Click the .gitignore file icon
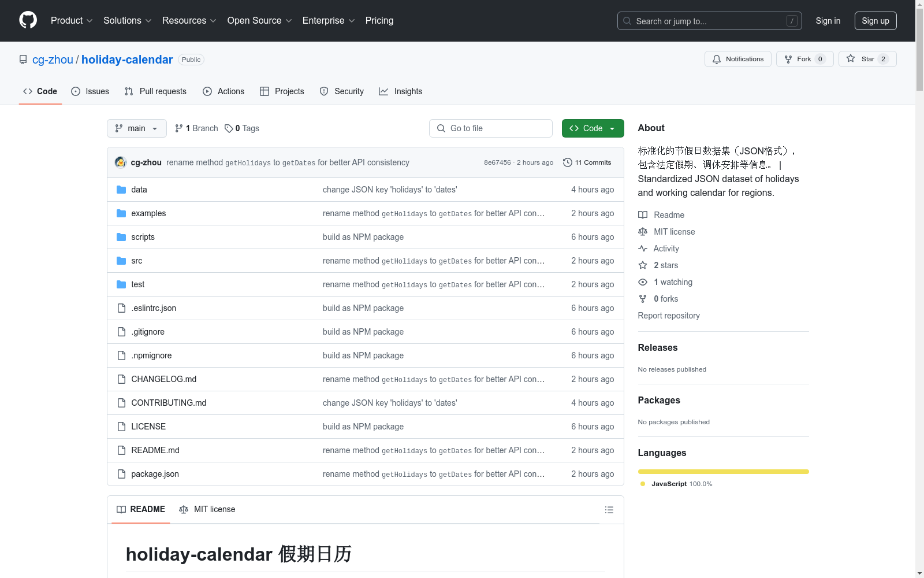 pos(121,332)
